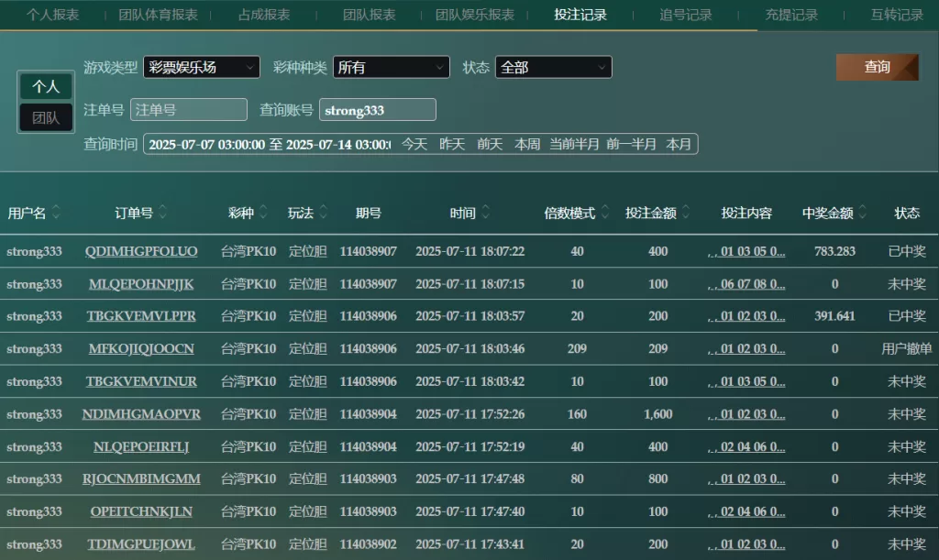Click multiplier value 209 in 倍数模式 column
The height and width of the screenshot is (560, 939).
click(x=578, y=349)
